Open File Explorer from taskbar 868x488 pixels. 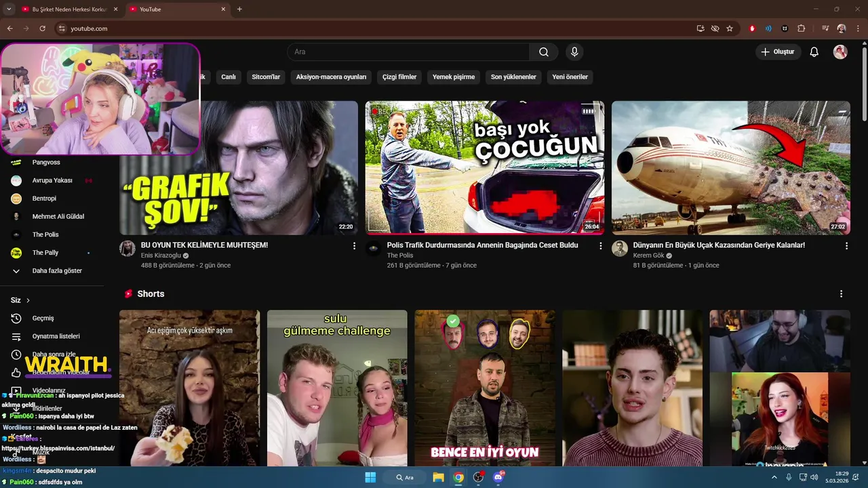coord(438,477)
